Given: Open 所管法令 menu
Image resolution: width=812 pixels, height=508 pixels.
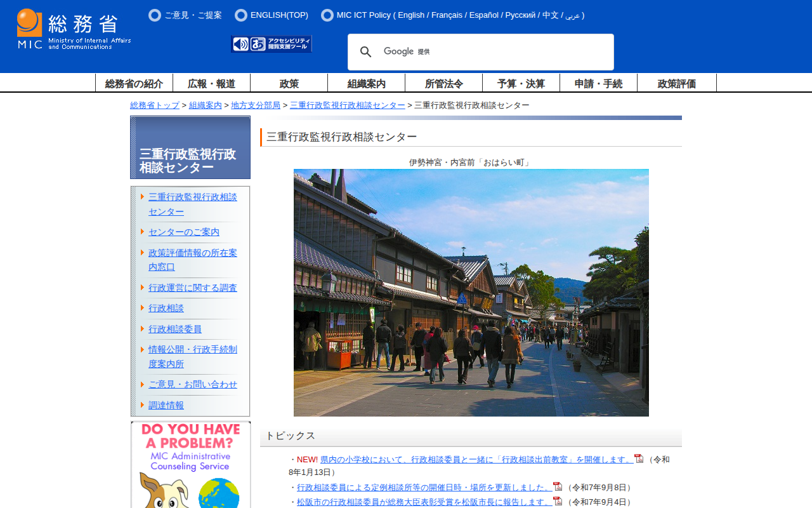Looking at the screenshot, I should [x=443, y=83].
